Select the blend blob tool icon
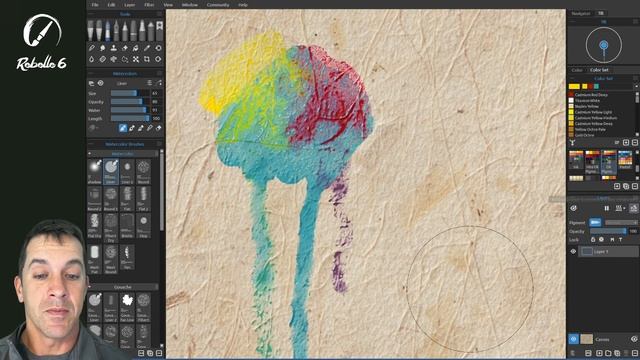This screenshot has width=640, height=360. click(102, 48)
